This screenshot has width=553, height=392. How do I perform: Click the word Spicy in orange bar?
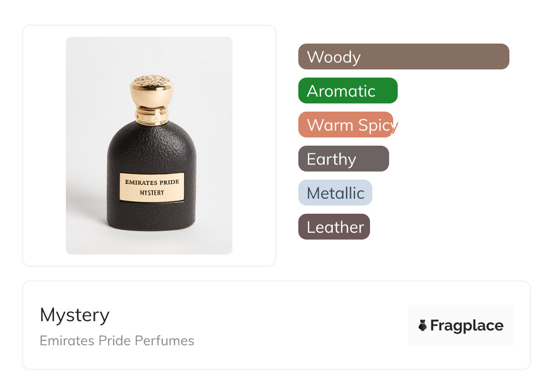(x=377, y=125)
